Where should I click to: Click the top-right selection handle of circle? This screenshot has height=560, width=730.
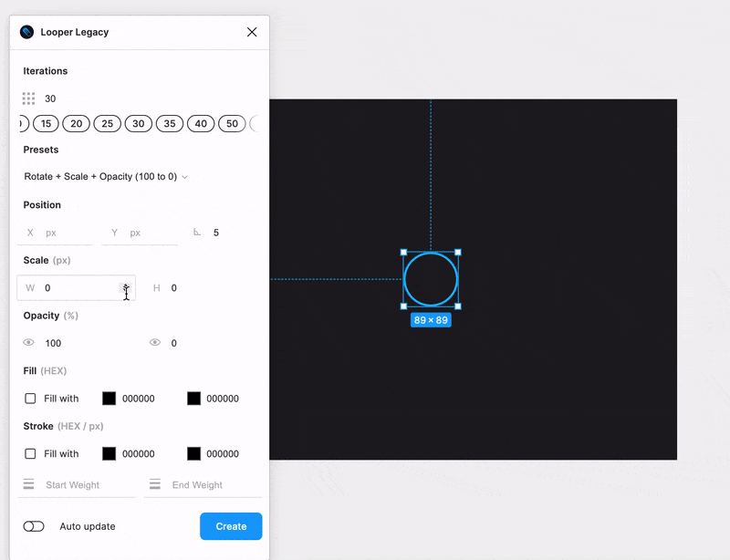[458, 253]
